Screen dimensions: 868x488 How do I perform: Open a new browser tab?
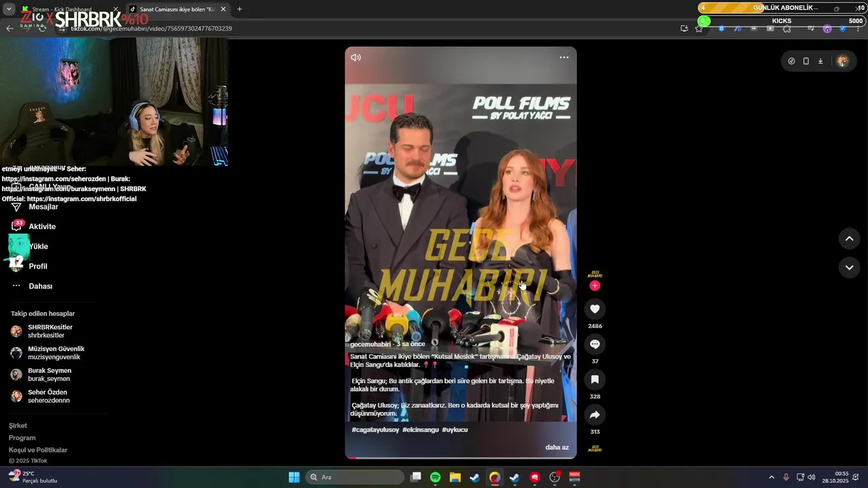point(239,9)
